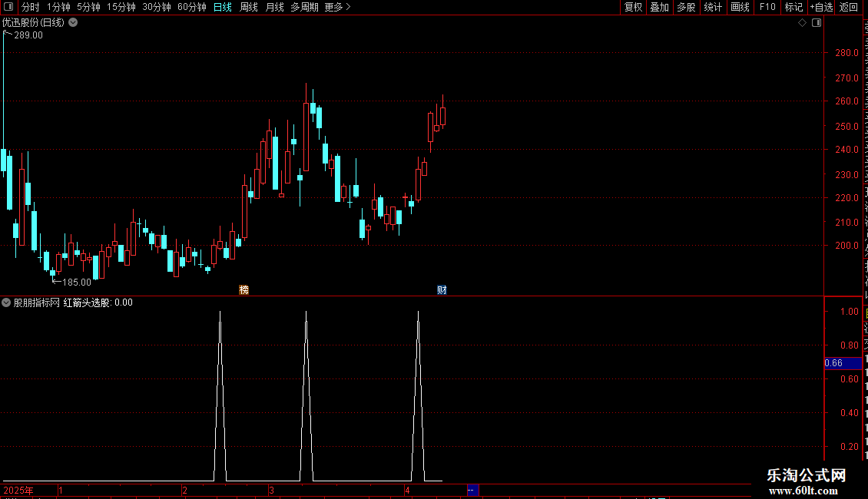
Task: Open F10 company information
Action: [x=767, y=7]
